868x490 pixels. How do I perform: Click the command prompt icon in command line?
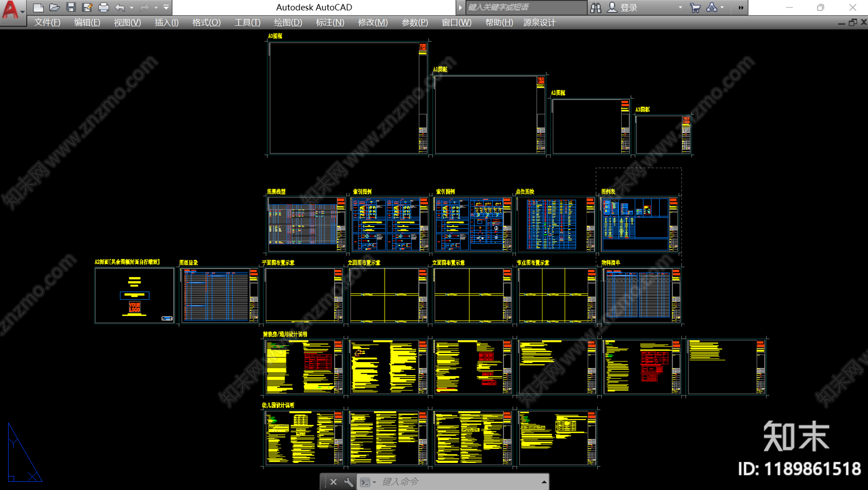365,482
